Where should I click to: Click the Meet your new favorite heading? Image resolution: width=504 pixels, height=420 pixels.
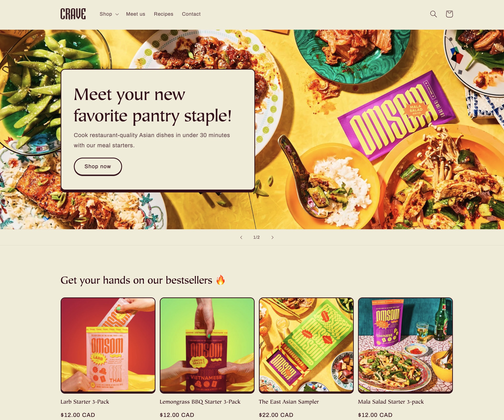(x=153, y=105)
